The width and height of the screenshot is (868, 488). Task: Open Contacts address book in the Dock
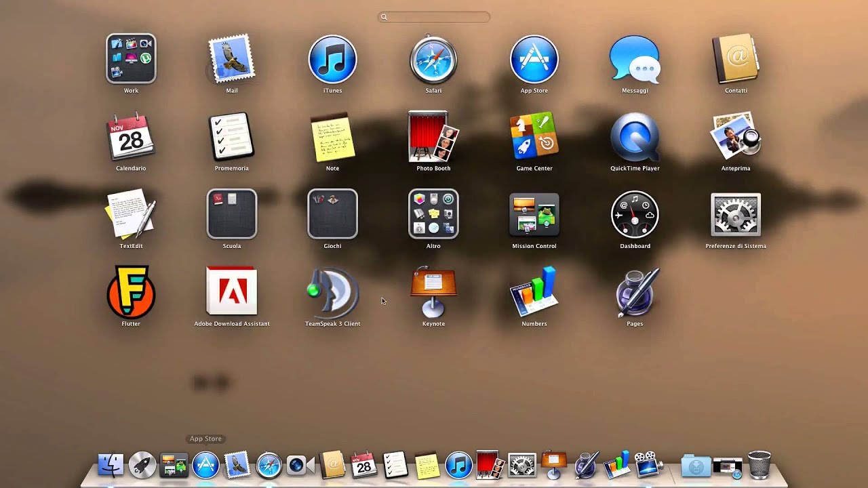tap(332, 466)
